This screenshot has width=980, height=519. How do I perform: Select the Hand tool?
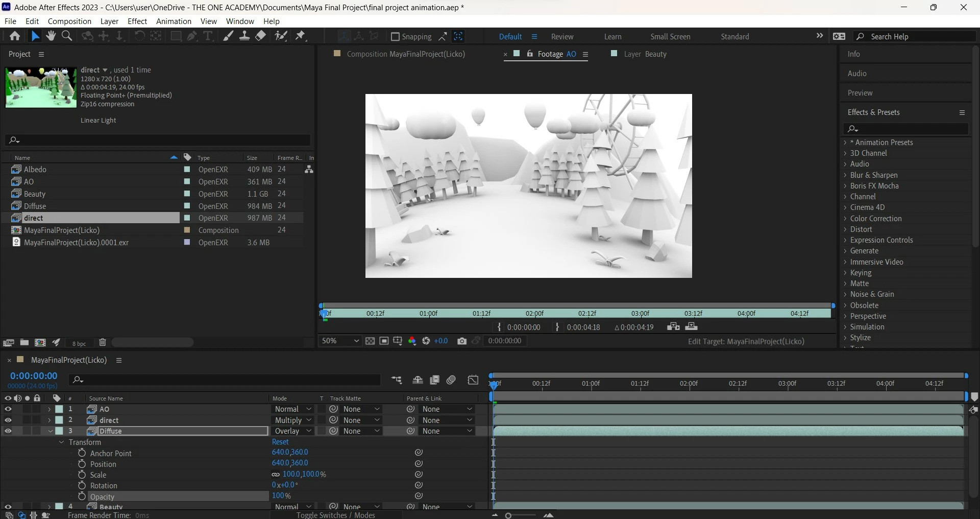pyautogui.click(x=51, y=36)
